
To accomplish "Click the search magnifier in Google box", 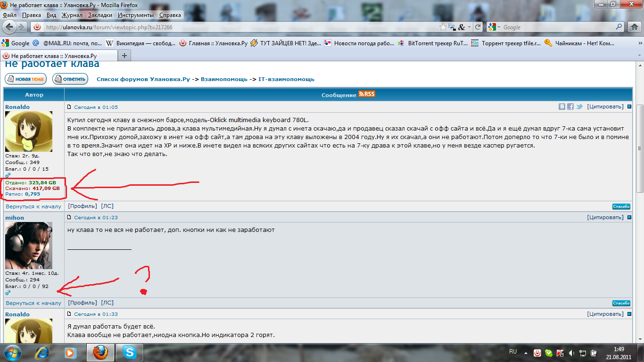I will (x=619, y=27).
